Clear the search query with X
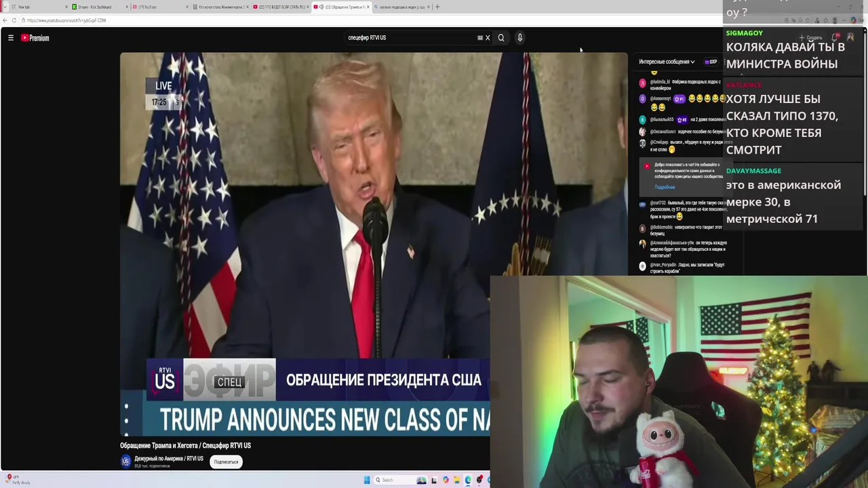This screenshot has height=488, width=868. pos(487,38)
